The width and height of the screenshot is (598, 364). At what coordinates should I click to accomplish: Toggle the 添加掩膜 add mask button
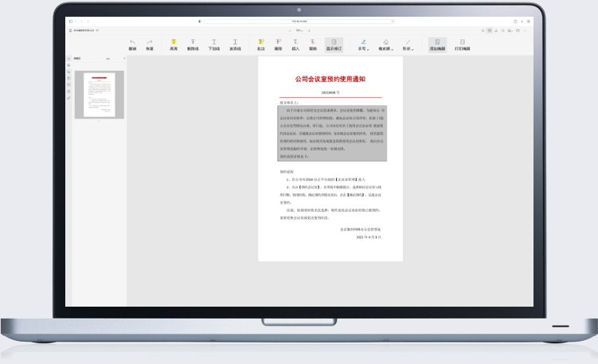[x=437, y=44]
